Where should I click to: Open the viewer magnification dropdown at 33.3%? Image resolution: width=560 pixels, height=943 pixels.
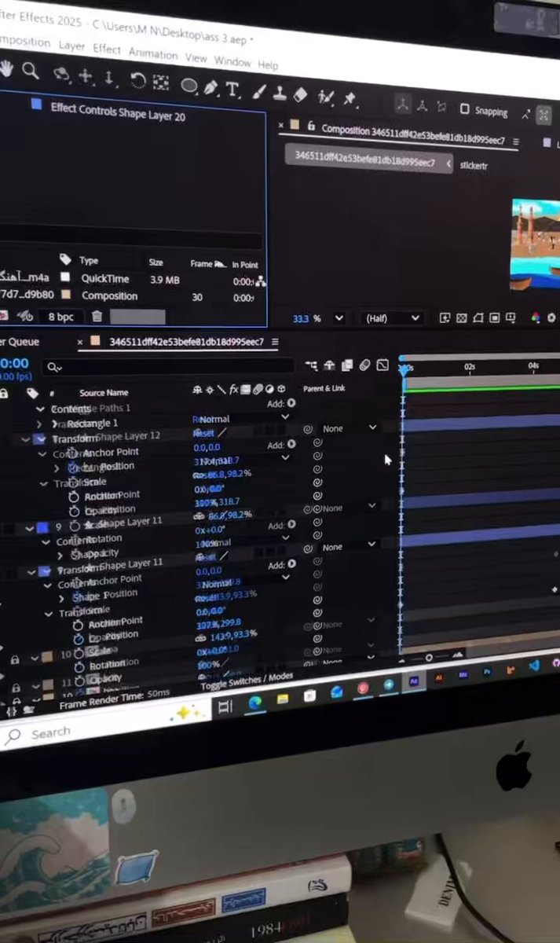(x=339, y=318)
